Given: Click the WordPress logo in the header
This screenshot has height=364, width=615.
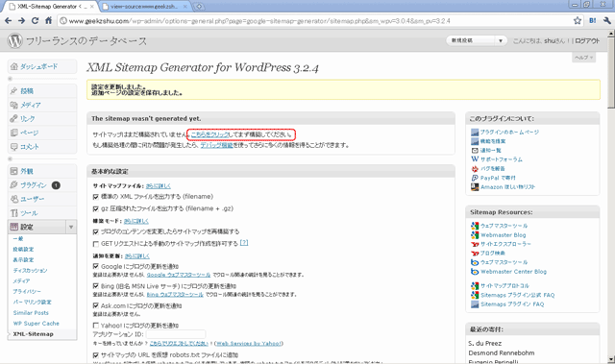Looking at the screenshot, I should (15, 40).
